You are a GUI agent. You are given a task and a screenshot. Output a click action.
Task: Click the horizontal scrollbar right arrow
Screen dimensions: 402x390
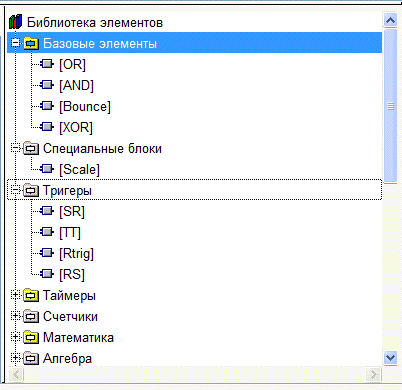click(x=373, y=375)
